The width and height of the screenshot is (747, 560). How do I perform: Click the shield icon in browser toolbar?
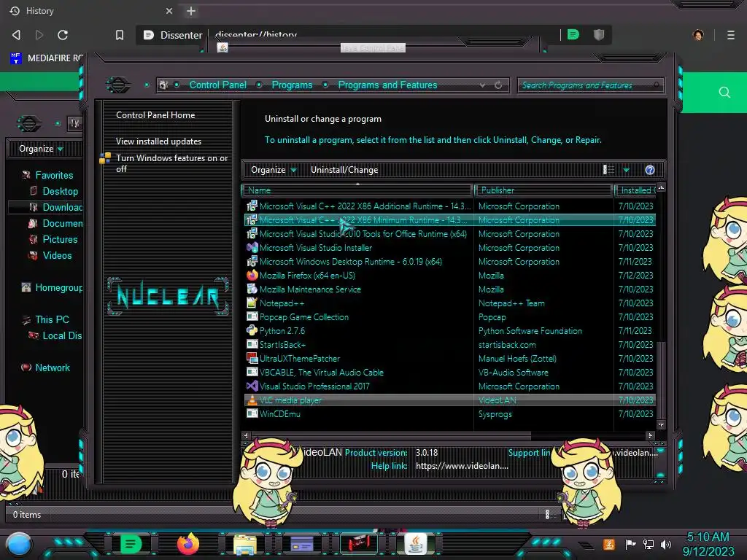pos(599,35)
